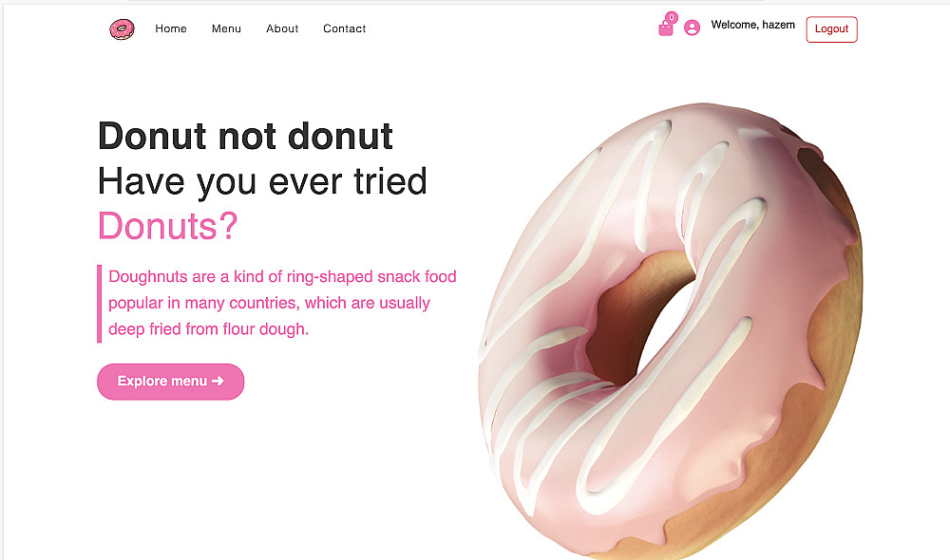Click the Doughnuts description paragraph
950x560 pixels.
tap(282, 303)
